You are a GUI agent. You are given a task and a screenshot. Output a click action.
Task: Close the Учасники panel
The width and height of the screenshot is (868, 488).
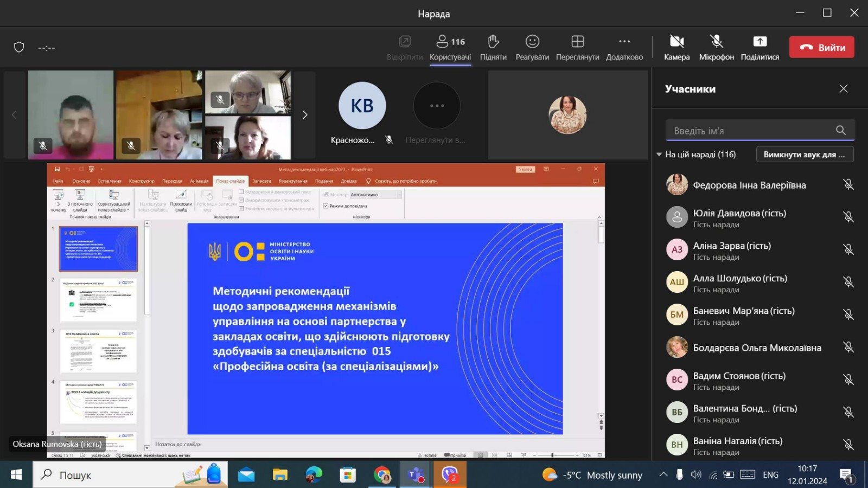coord(843,88)
